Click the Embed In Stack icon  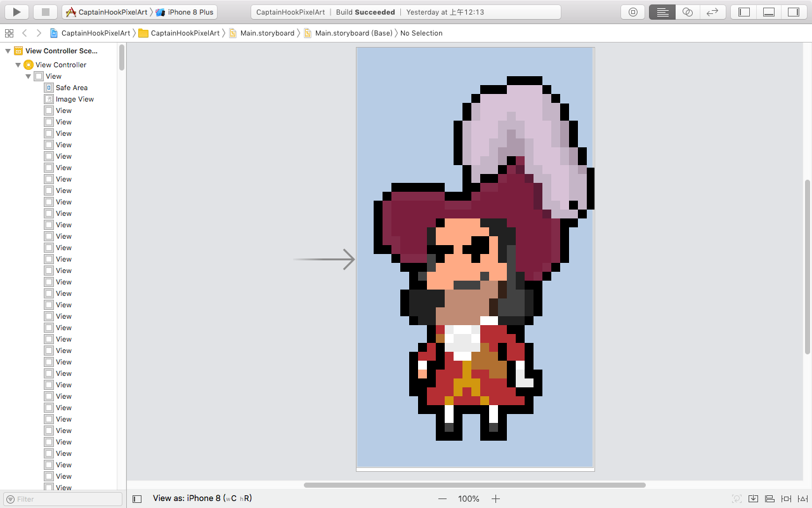(x=754, y=498)
